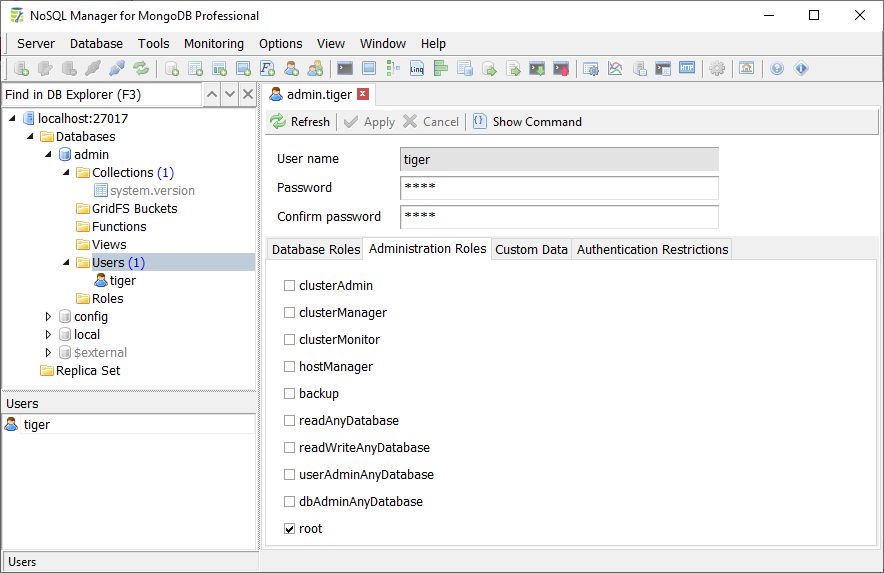The width and height of the screenshot is (884, 573).
Task: Click the add user toolbar icon
Action: click(x=292, y=69)
